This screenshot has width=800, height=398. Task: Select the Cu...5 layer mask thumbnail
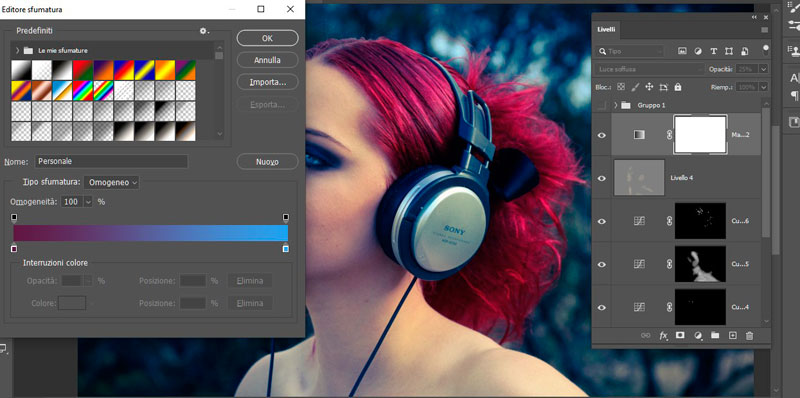point(700,264)
